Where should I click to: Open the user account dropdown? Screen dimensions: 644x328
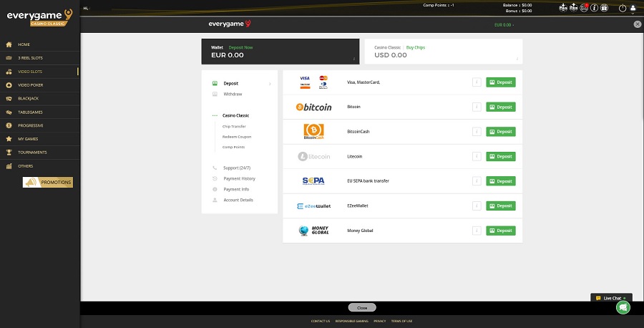pyautogui.click(x=633, y=9)
